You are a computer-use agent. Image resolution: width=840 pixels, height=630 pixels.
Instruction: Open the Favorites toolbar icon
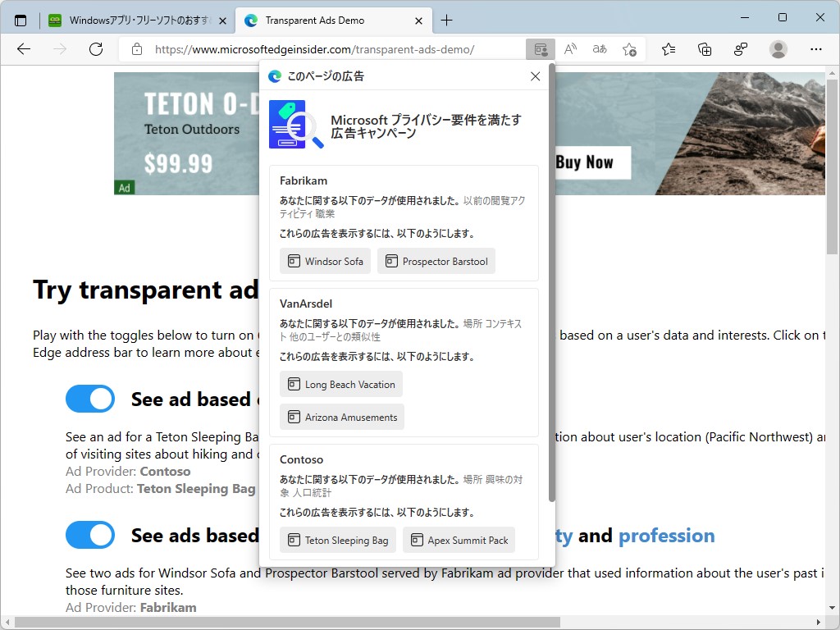pyautogui.click(x=669, y=49)
